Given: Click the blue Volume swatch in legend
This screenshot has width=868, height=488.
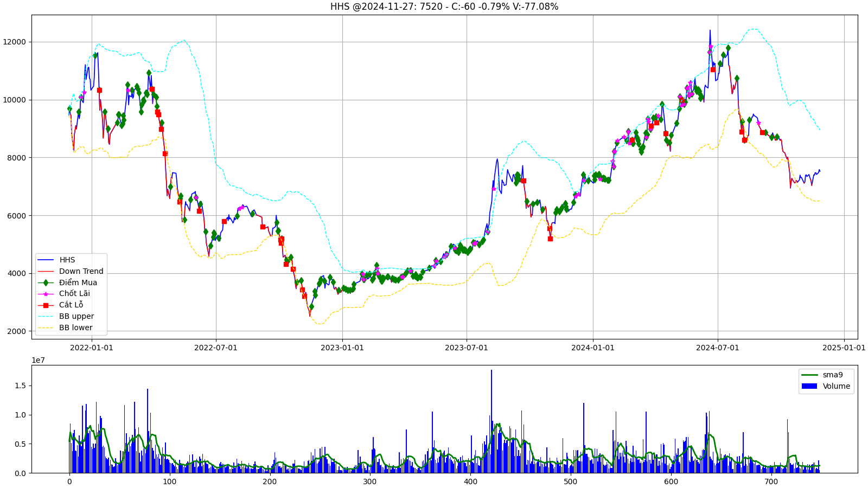Looking at the screenshot, I should pyautogui.click(x=809, y=386).
